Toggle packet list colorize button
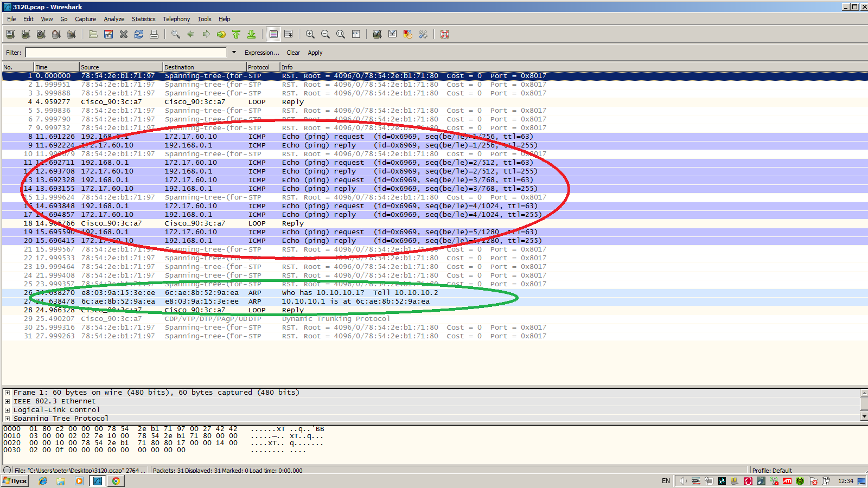This screenshot has height=488, width=868. tap(273, 34)
